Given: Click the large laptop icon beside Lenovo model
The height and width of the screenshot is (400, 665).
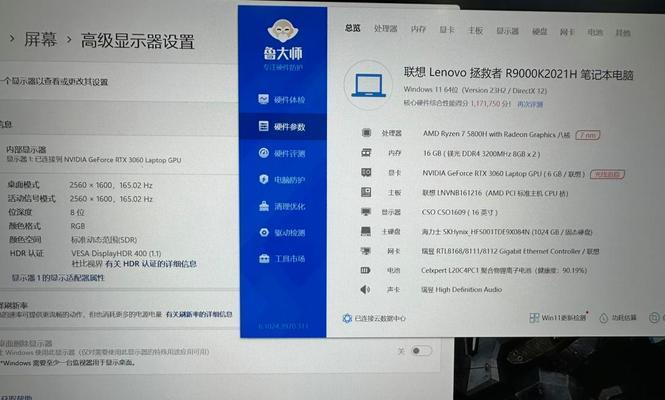Looking at the screenshot, I should click(368, 85).
